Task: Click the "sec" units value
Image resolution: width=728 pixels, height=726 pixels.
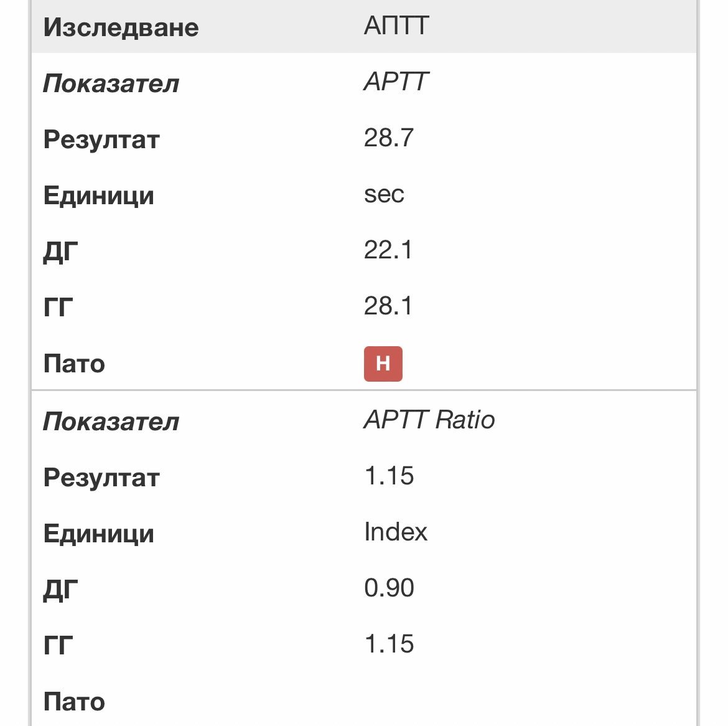Action: coord(384,194)
